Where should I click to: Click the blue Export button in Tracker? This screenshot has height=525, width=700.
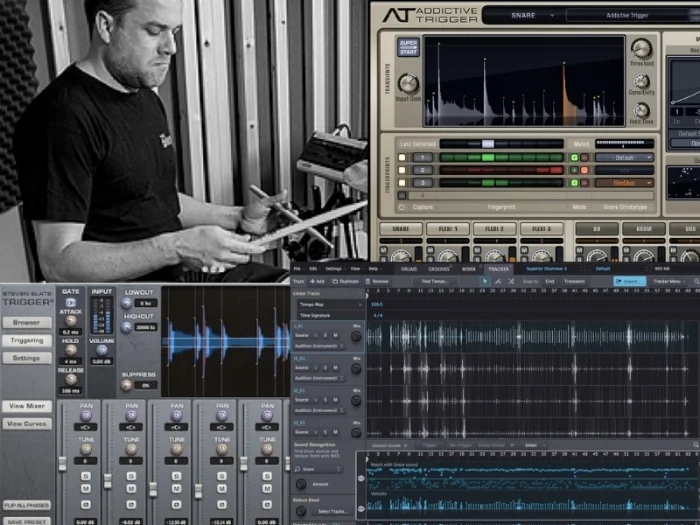pos(629,281)
